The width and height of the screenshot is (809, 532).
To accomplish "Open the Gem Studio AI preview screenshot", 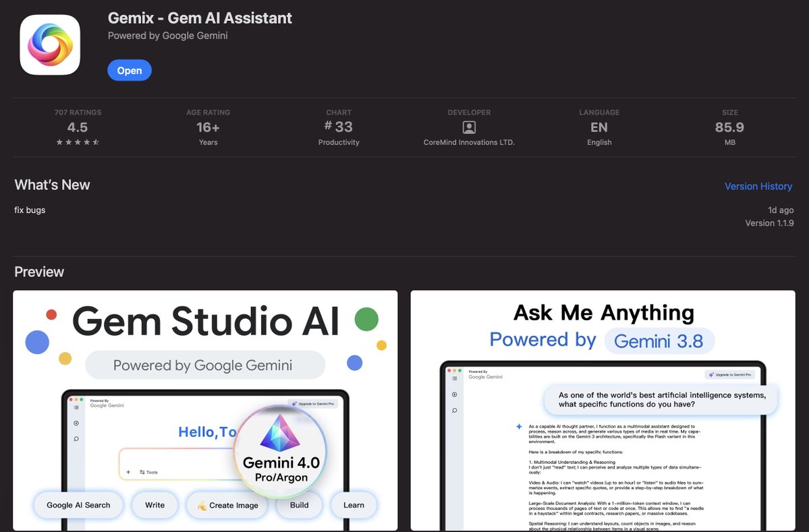I will point(205,411).
